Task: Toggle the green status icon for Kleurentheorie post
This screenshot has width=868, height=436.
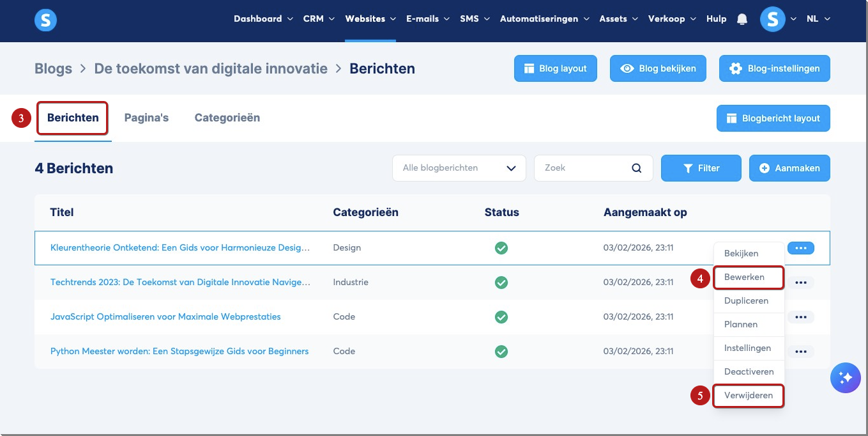Action: pyautogui.click(x=501, y=248)
